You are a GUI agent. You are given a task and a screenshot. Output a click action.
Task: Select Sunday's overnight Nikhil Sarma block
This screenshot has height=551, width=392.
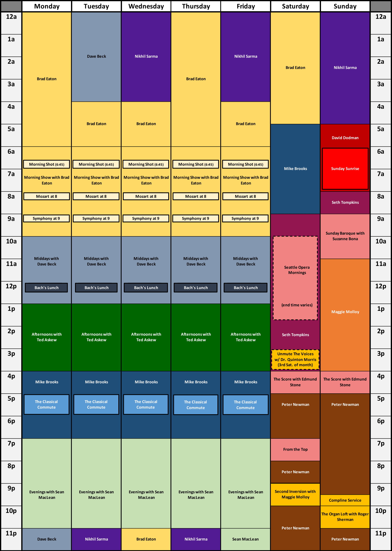tap(345, 68)
